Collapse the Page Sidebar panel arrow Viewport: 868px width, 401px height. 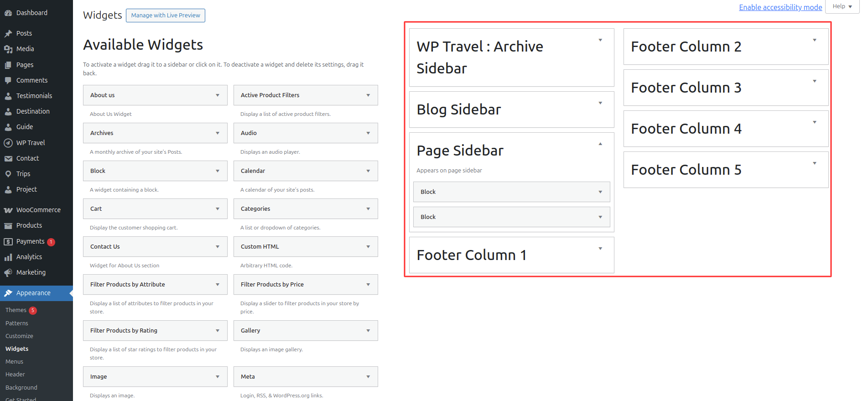(x=600, y=144)
